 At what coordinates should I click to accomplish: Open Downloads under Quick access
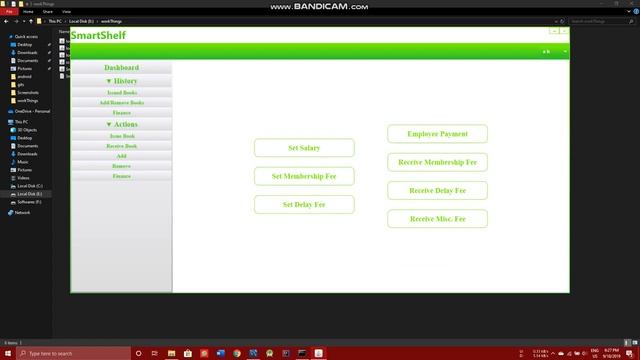(27, 53)
